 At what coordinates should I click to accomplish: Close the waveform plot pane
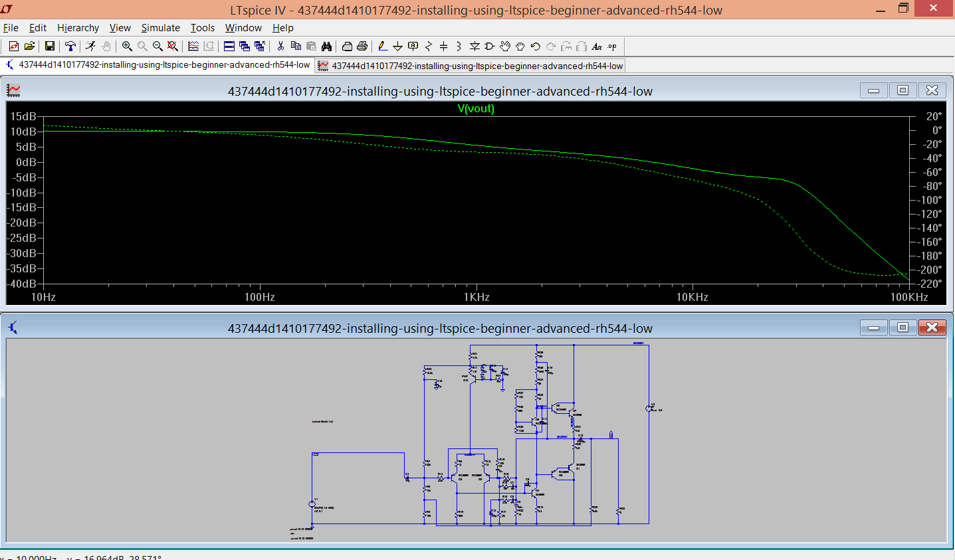932,90
